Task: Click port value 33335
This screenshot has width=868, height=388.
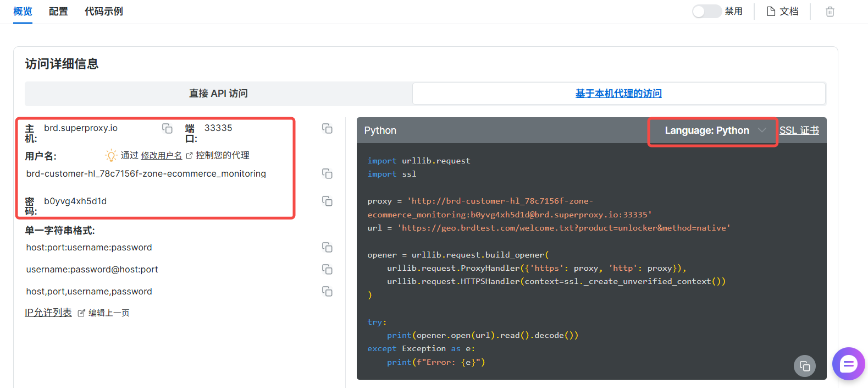Action: click(x=218, y=128)
